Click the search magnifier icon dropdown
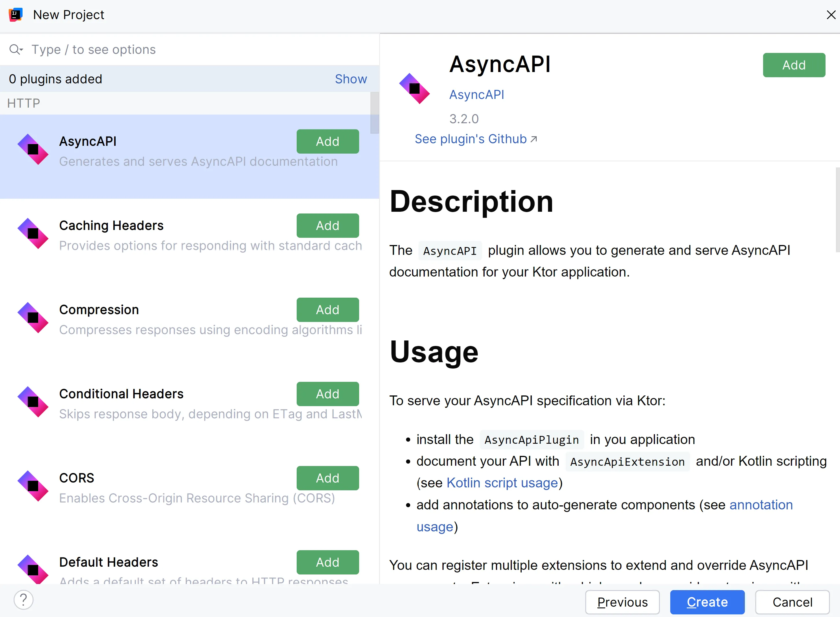This screenshot has width=840, height=617. [16, 49]
